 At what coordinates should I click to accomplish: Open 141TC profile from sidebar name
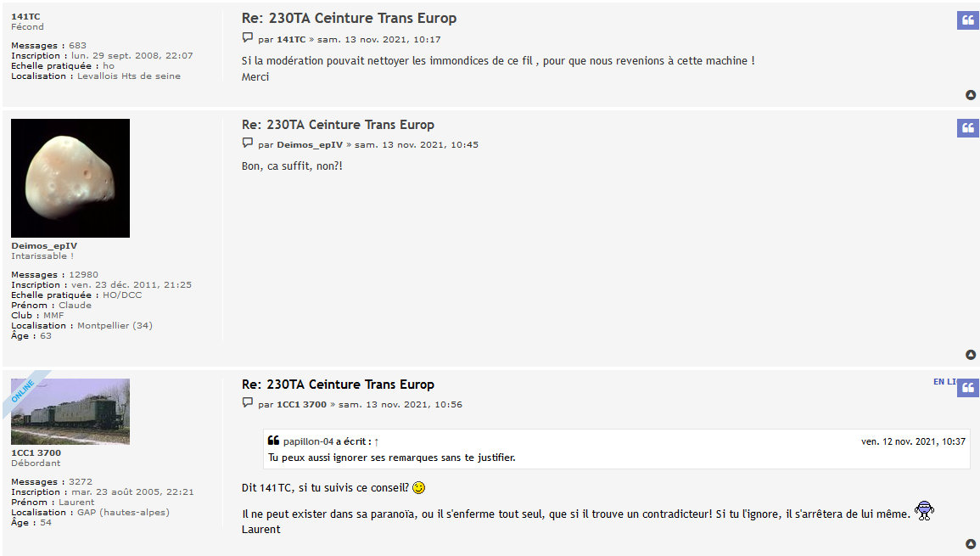(x=25, y=16)
